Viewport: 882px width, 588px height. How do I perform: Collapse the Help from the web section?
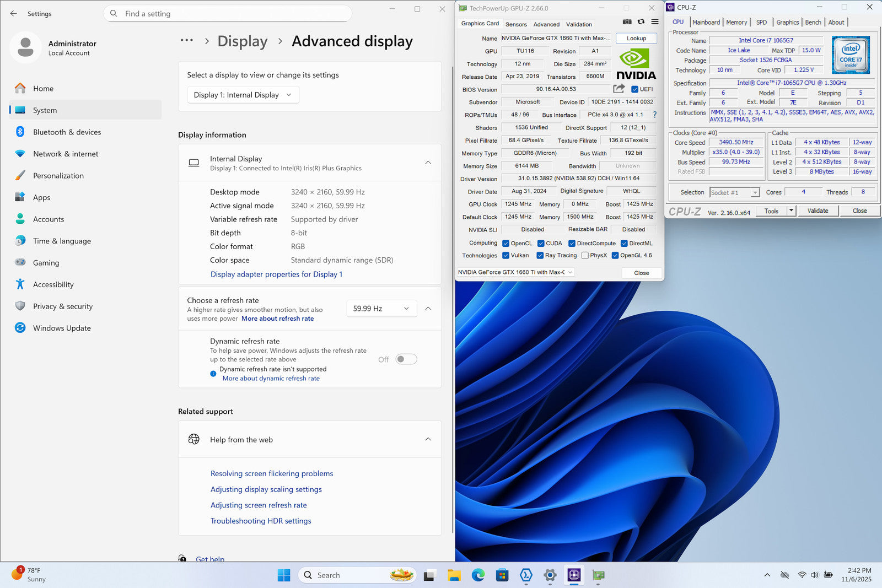click(428, 439)
